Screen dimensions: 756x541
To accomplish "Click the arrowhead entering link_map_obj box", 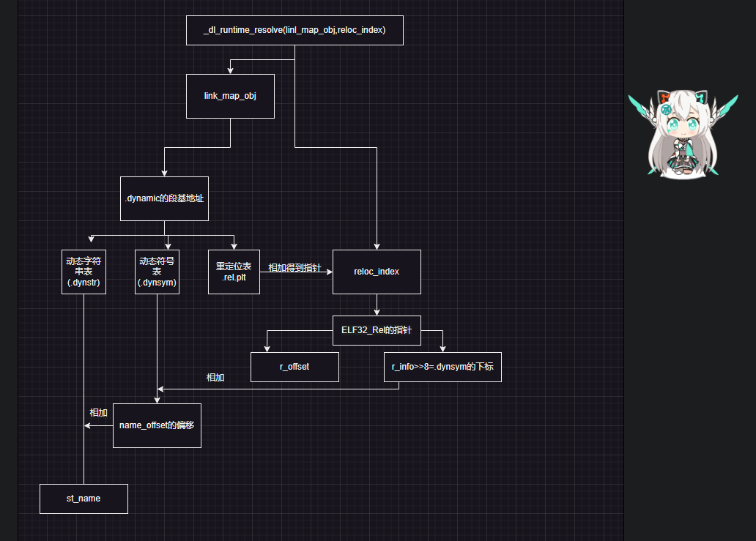I will [230, 70].
